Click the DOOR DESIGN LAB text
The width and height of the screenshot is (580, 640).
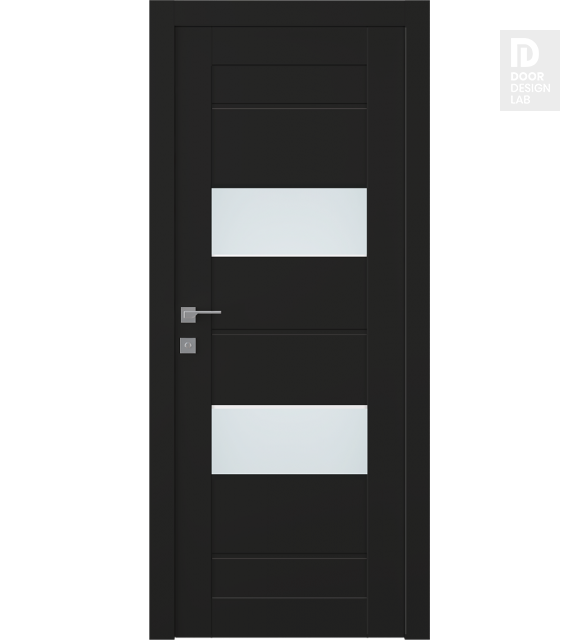click(x=530, y=88)
